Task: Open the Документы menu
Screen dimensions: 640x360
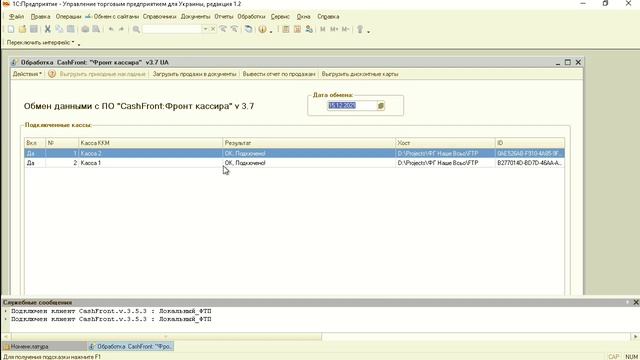Action: 196,17
